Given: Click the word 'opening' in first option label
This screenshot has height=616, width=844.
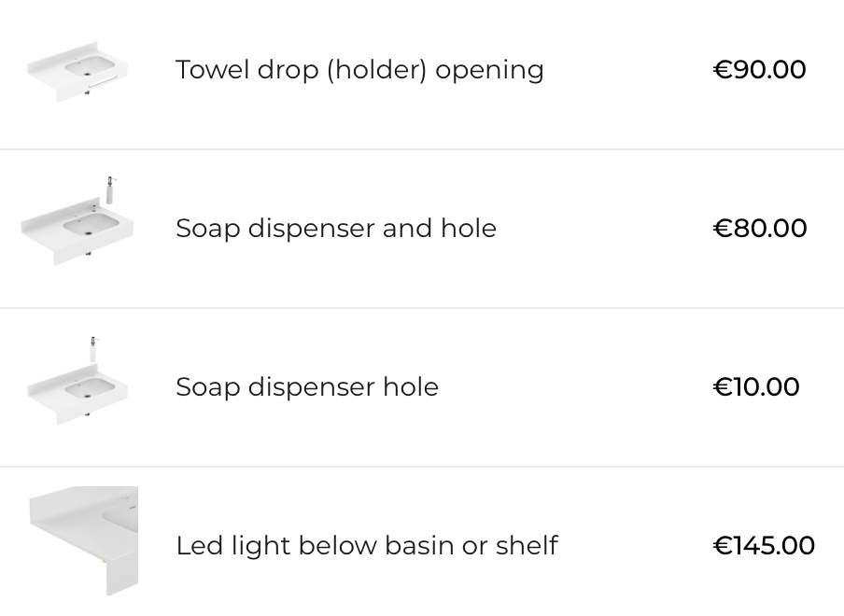Looking at the screenshot, I should tap(489, 70).
